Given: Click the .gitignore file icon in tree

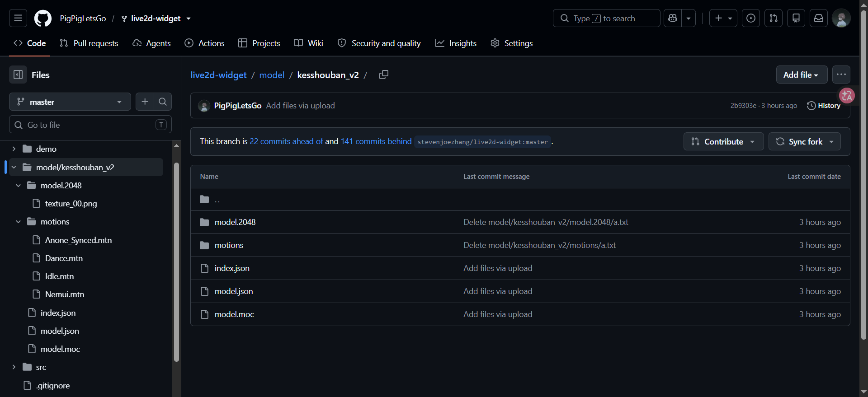Looking at the screenshot, I should [x=28, y=385].
